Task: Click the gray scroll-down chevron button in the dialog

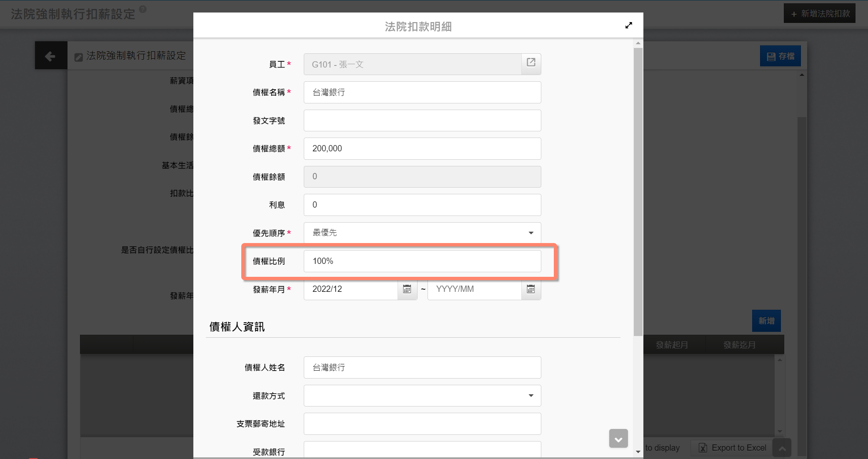Action: (618, 439)
